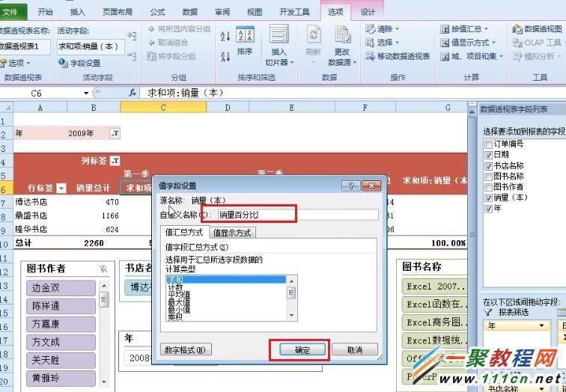Open Field Settings (字段设置) in ribbon
Screen dimensions: 566x392
click(79, 64)
